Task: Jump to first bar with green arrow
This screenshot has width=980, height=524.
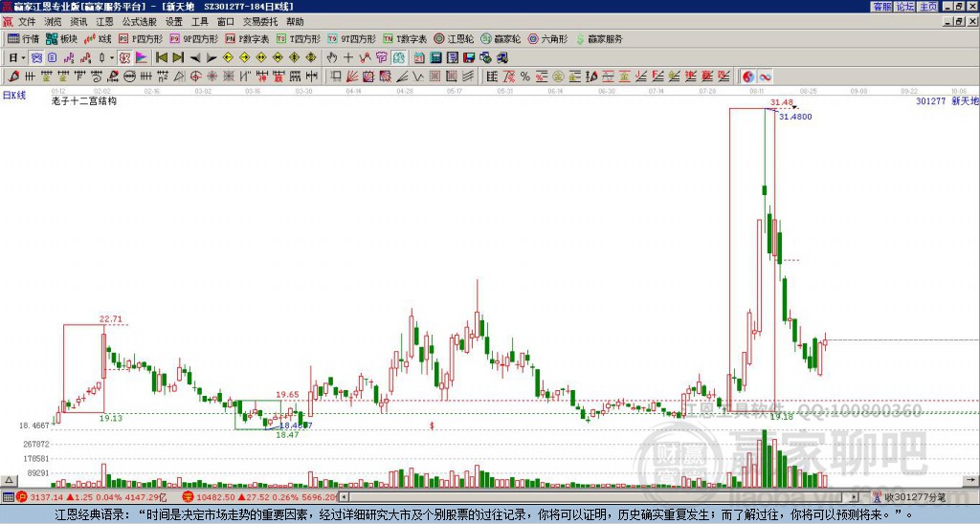Action: 161,58
